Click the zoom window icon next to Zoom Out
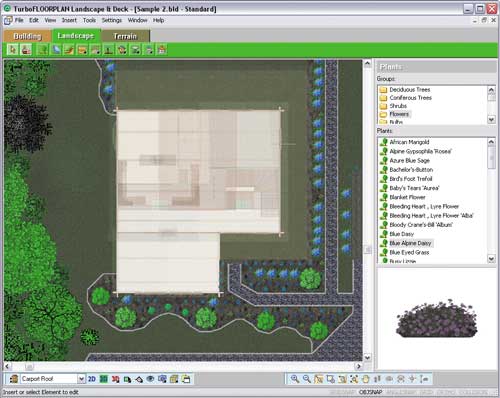 [319, 379]
